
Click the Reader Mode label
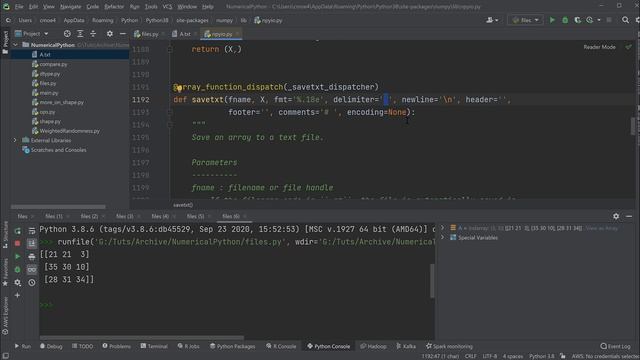[599, 47]
